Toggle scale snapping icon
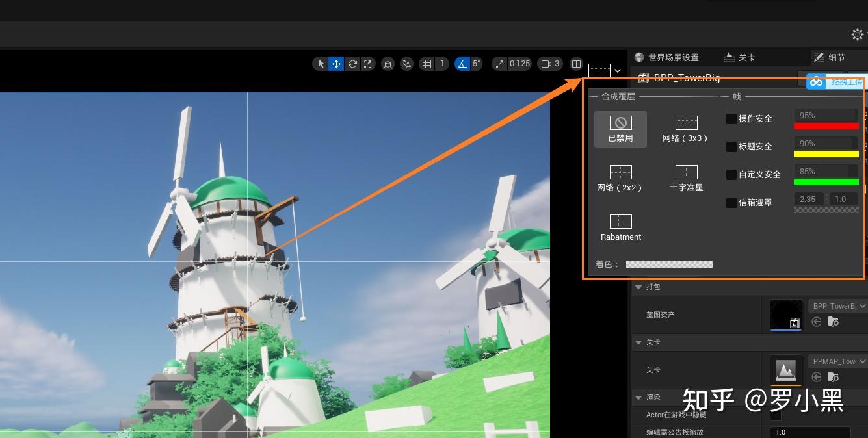 [499, 64]
